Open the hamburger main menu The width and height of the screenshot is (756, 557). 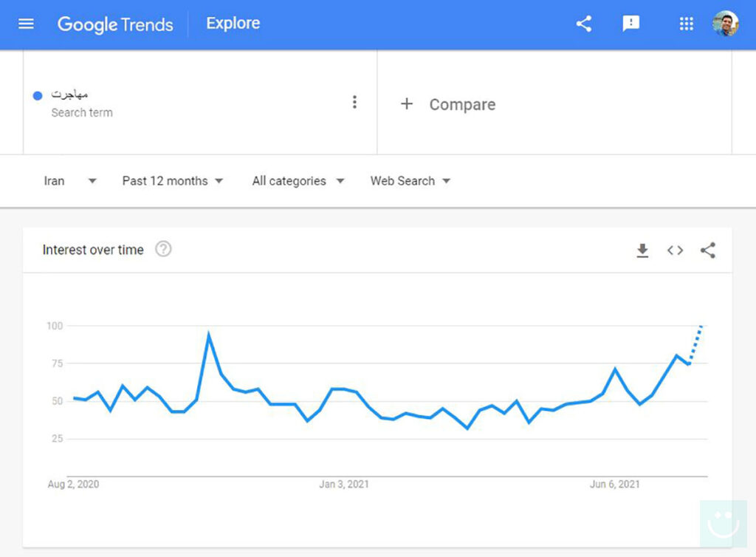(x=26, y=24)
